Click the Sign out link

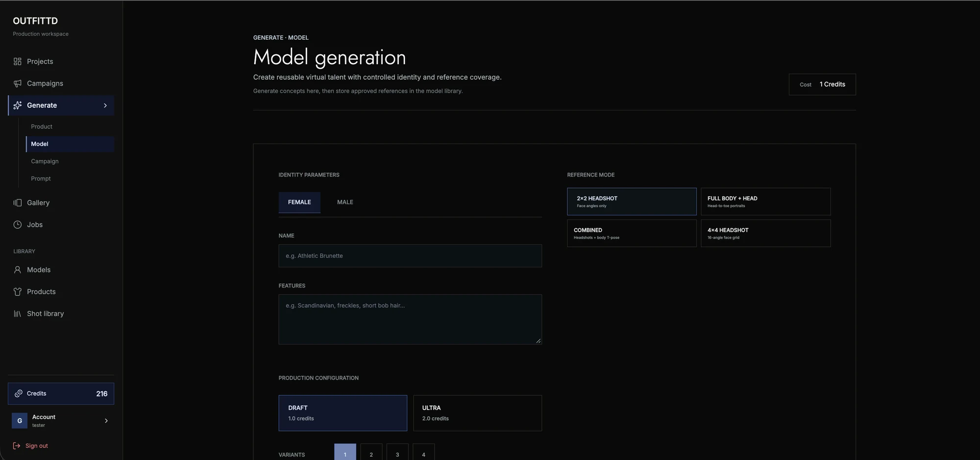(x=30, y=446)
